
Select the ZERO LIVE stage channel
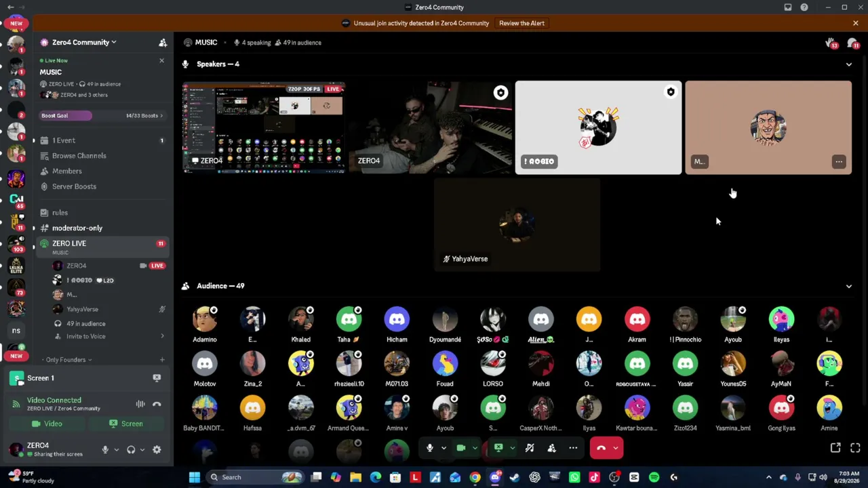click(102, 247)
